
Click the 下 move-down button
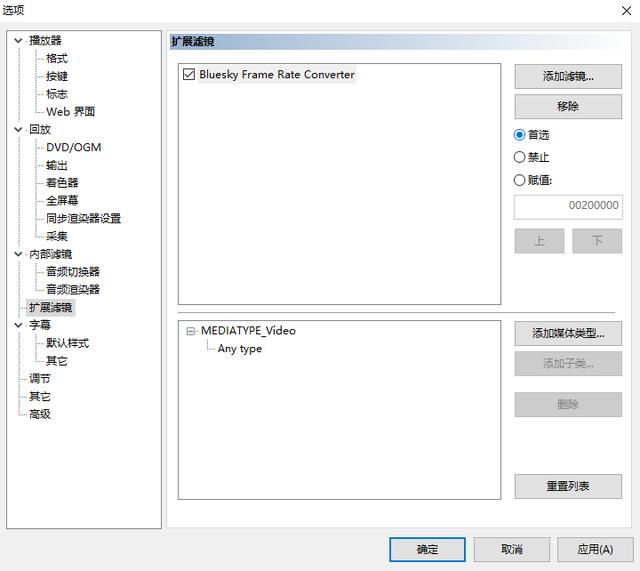point(597,241)
